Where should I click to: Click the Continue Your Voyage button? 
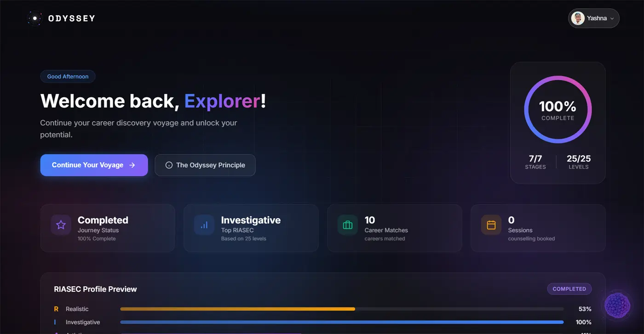pos(94,165)
